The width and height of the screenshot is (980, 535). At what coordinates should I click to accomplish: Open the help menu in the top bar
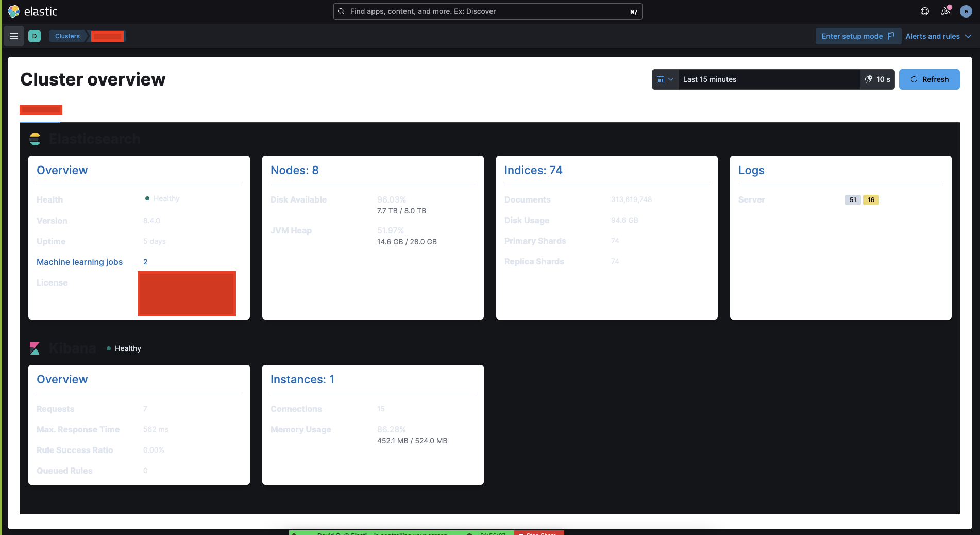[924, 11]
